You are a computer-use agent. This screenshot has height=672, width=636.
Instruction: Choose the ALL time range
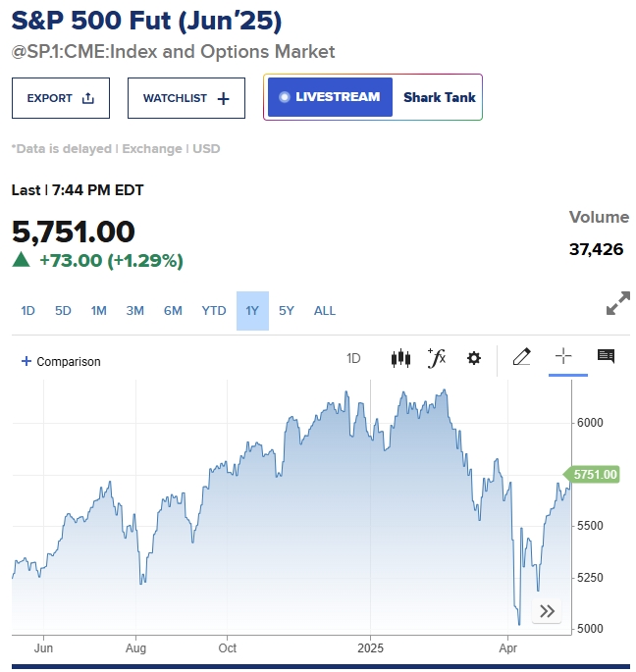(325, 311)
